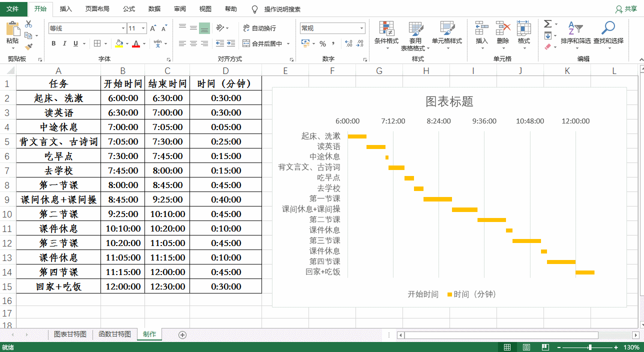Toggle align text left
Image resolution: width=644 pixels, height=352 pixels.
(x=182, y=44)
